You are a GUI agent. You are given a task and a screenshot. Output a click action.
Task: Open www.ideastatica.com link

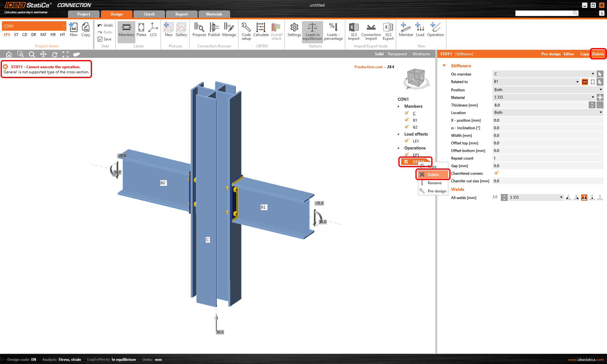pos(585,359)
